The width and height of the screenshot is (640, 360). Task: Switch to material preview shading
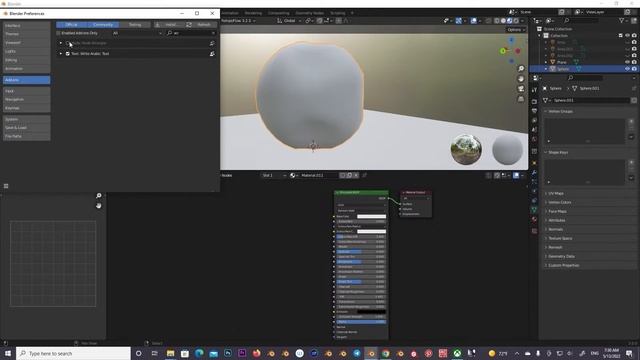509,20
